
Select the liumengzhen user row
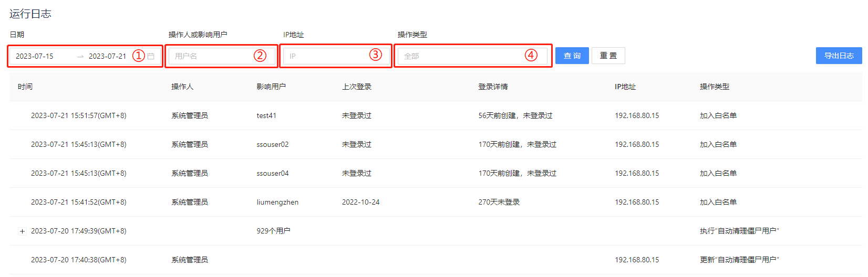277,202
